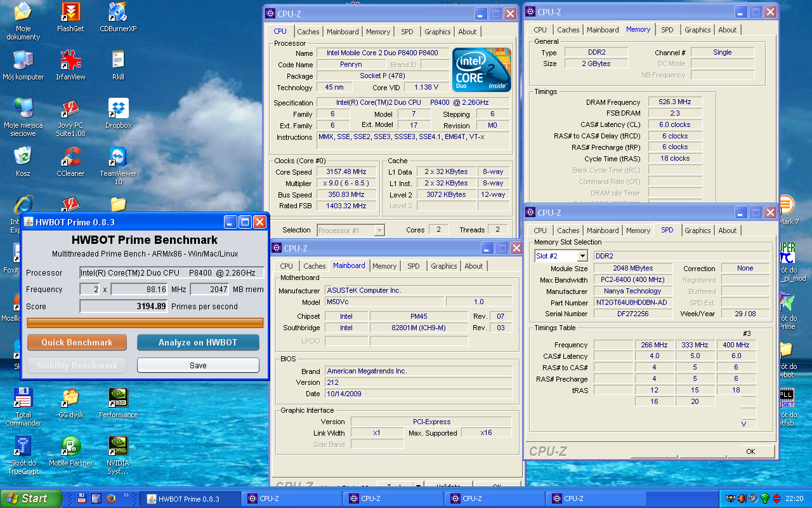Click the Firefox quick launch icon
Screen dimensions: 812x508
point(111,498)
